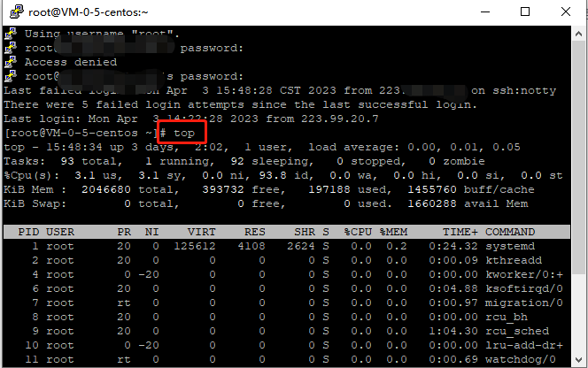Select the systemd process row
This screenshot has width=588, height=368.
pos(287,246)
